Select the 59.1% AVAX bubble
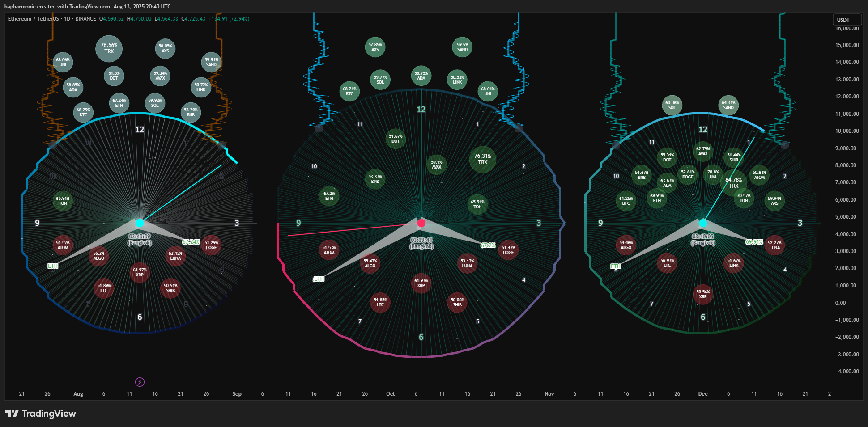 [x=436, y=165]
